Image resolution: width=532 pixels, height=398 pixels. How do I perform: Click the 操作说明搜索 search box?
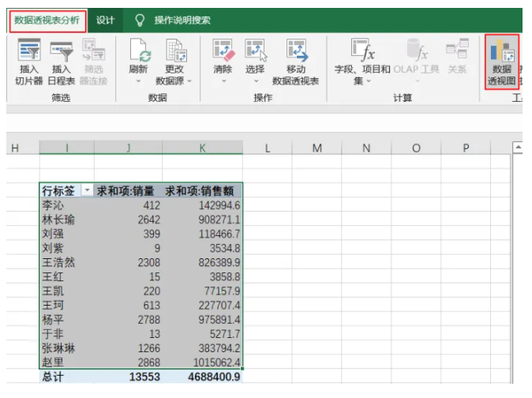182,21
